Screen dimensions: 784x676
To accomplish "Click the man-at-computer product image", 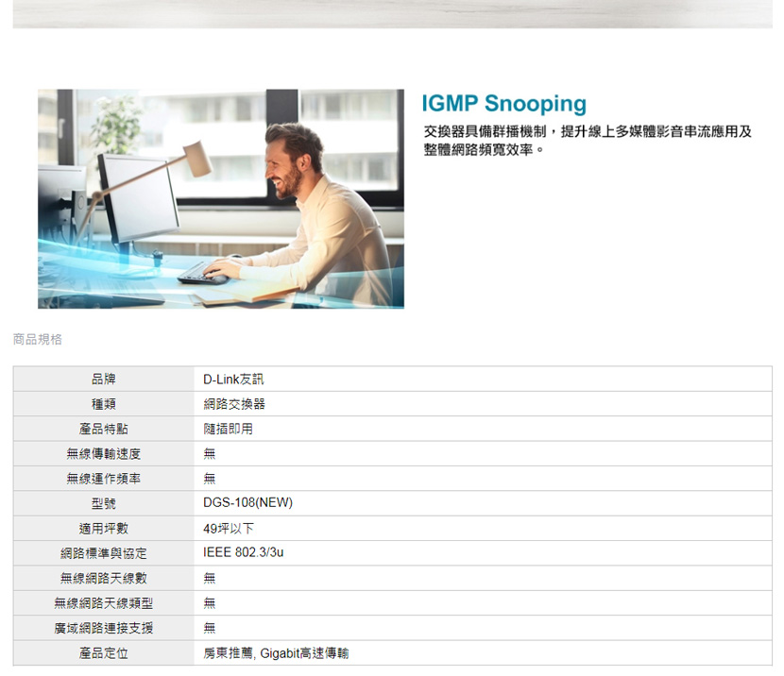I will [220, 199].
